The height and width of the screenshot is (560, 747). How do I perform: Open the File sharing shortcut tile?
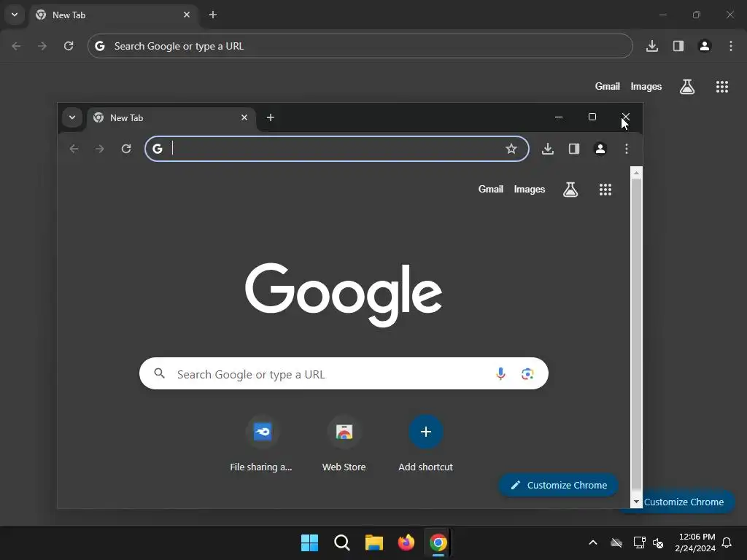coord(262,443)
